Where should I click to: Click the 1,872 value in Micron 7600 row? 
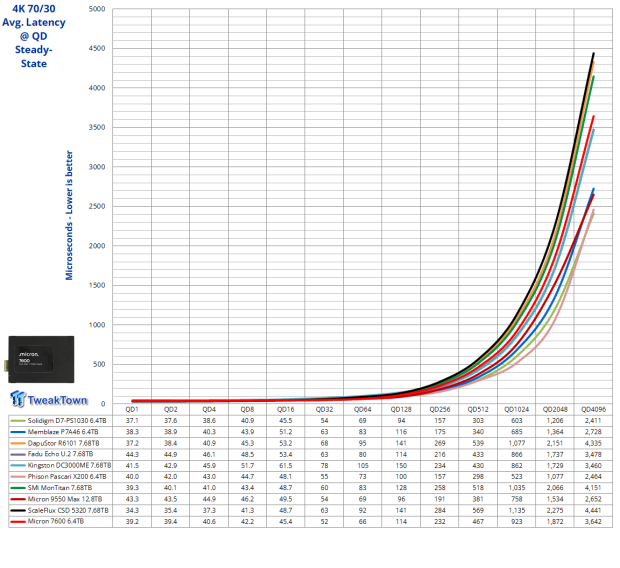tap(555, 522)
